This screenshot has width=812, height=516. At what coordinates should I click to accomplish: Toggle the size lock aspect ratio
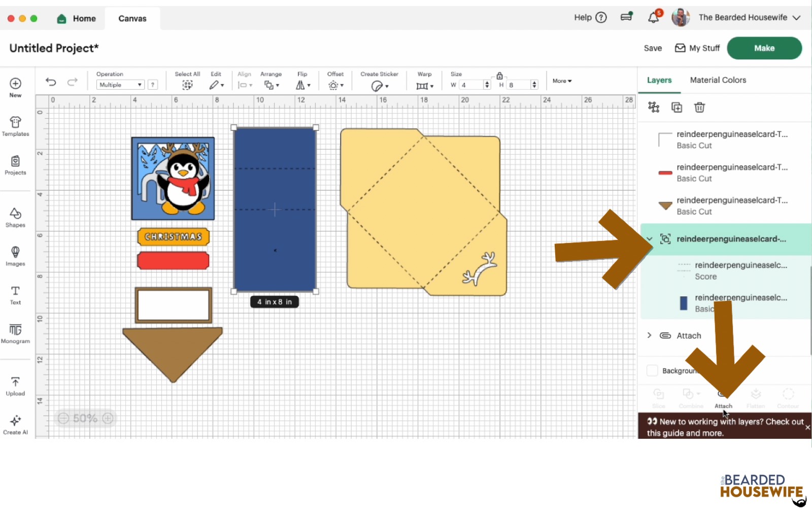pyautogui.click(x=499, y=76)
